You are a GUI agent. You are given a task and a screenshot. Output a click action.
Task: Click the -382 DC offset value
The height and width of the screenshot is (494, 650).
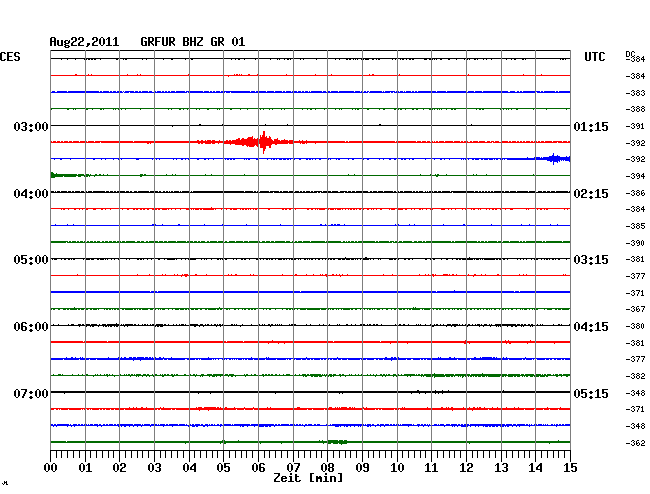635,376
